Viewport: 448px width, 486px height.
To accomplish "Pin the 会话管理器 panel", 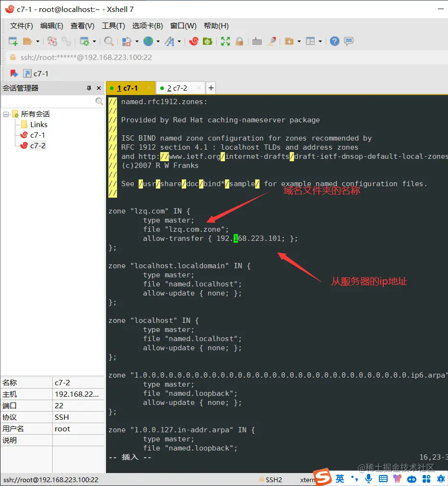I will 89,88.
